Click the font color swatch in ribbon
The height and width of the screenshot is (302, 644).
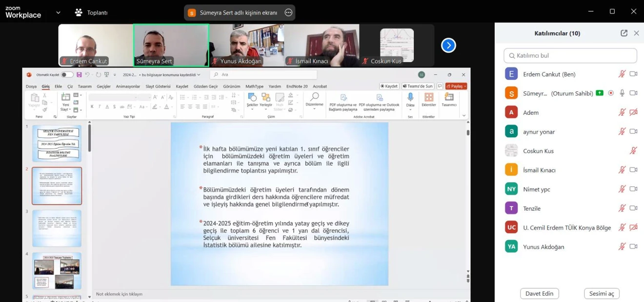click(166, 107)
